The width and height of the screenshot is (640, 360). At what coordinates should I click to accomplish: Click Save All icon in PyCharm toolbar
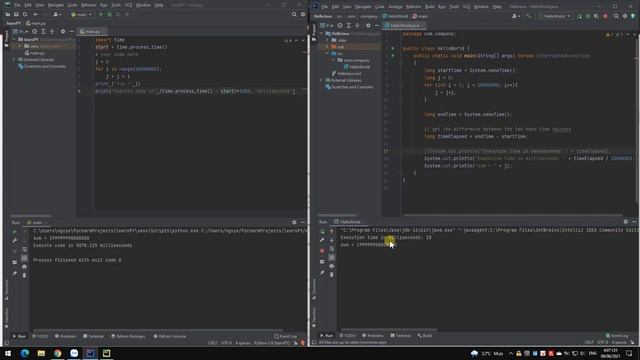coord(16,14)
